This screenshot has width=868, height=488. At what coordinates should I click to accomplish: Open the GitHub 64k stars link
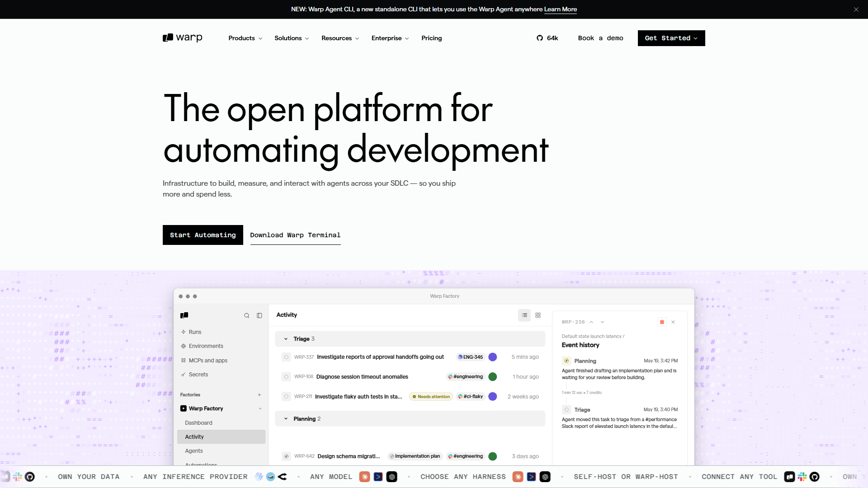click(x=547, y=38)
